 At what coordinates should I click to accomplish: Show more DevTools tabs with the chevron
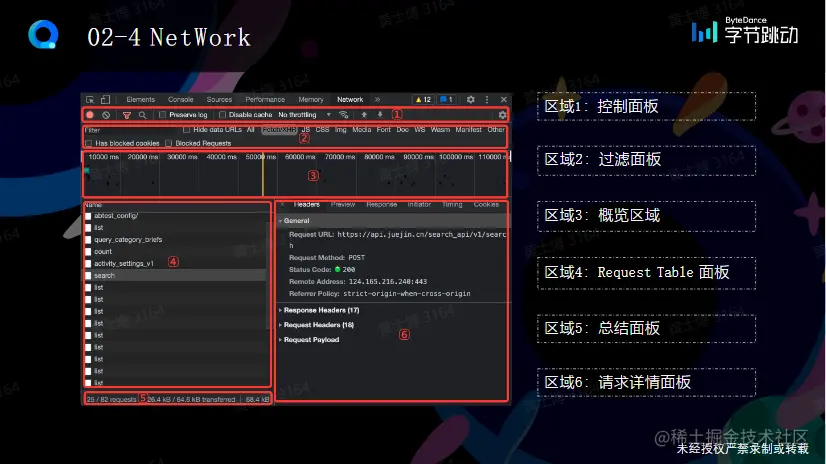[377, 100]
